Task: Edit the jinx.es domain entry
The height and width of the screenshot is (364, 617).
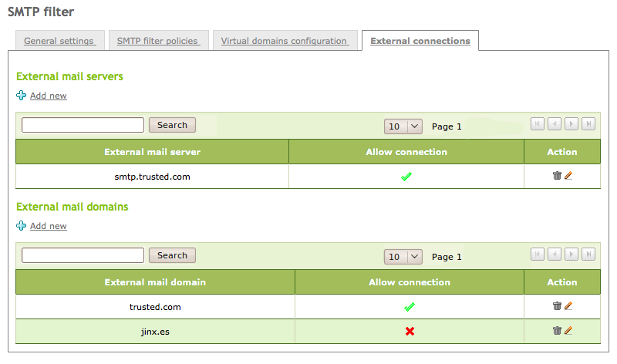Action: coord(568,331)
